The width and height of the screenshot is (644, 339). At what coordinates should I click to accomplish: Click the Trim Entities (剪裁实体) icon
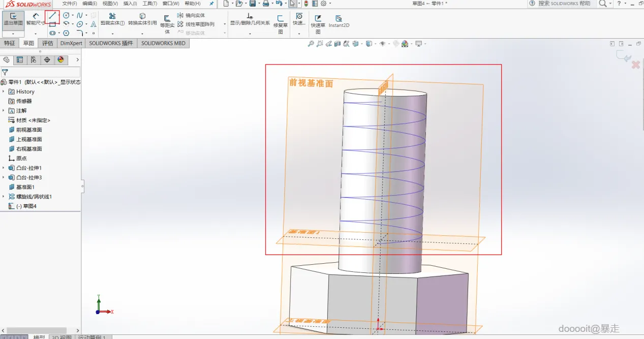point(112,16)
